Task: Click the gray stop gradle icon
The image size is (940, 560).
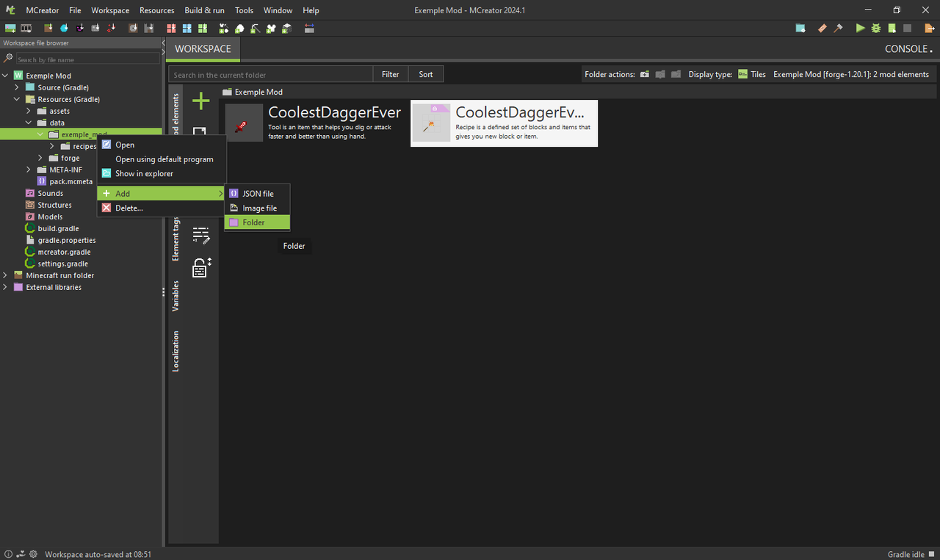Action: tap(907, 28)
